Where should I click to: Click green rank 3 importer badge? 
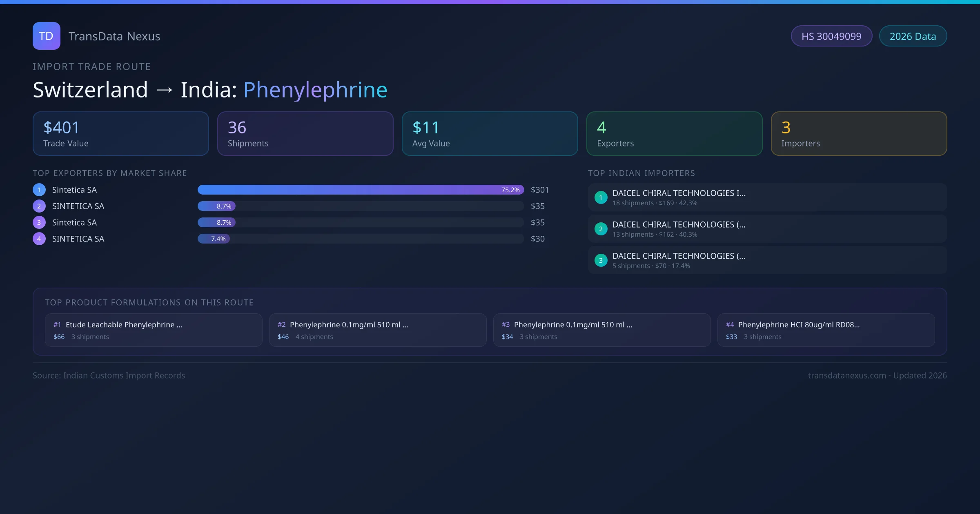point(601,260)
